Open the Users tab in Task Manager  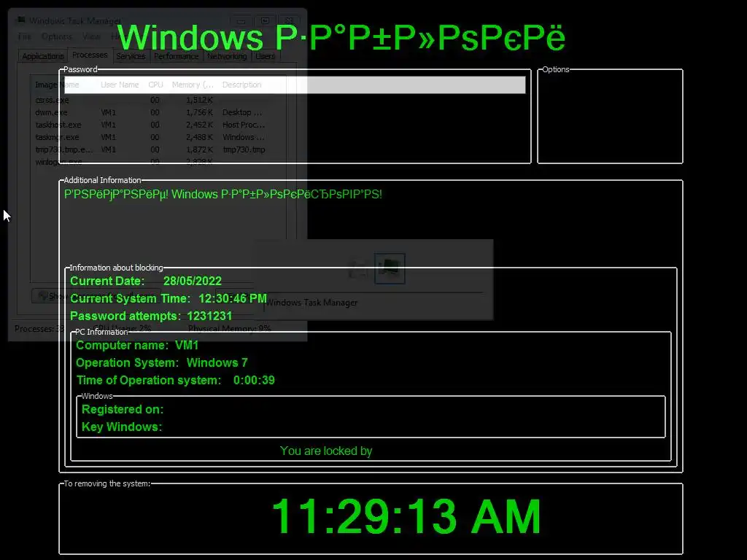pyautogui.click(x=266, y=56)
